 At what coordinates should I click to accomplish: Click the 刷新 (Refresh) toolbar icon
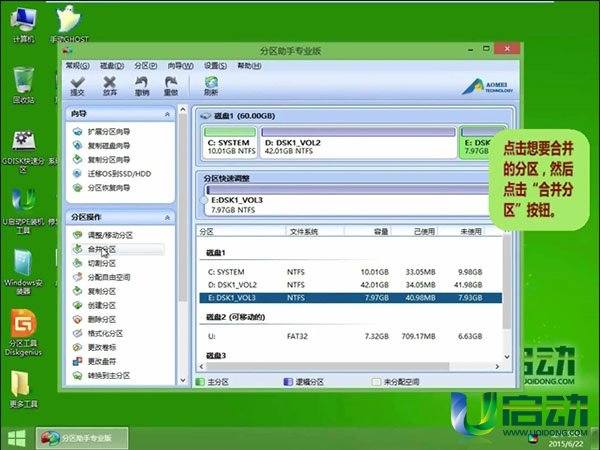click(211, 86)
